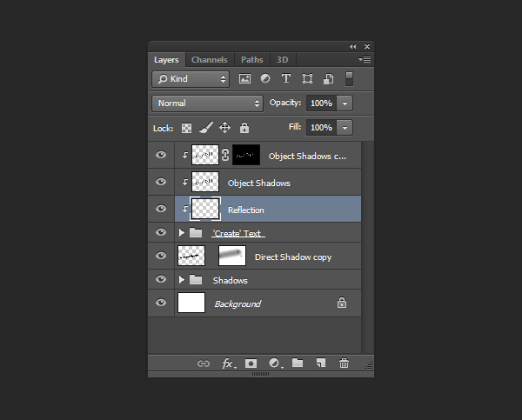
Task: Click Direct Shadow copy layer thumbnail
Action: 191,256
